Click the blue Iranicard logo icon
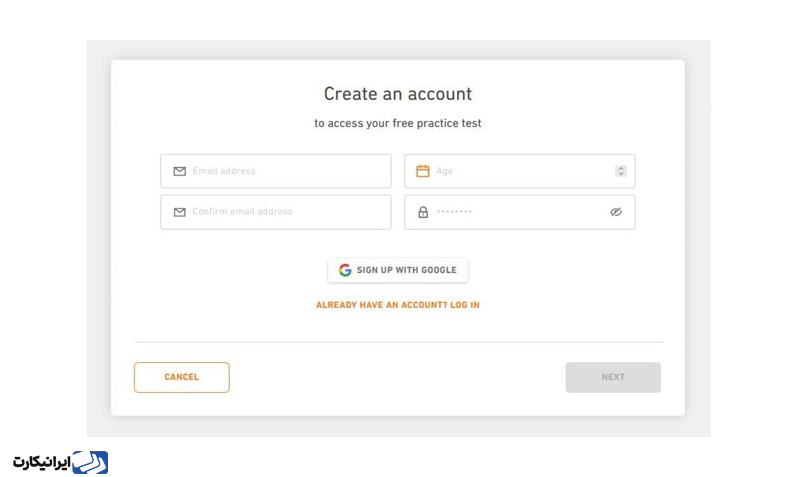The height and width of the screenshot is (477, 800). [x=92, y=462]
